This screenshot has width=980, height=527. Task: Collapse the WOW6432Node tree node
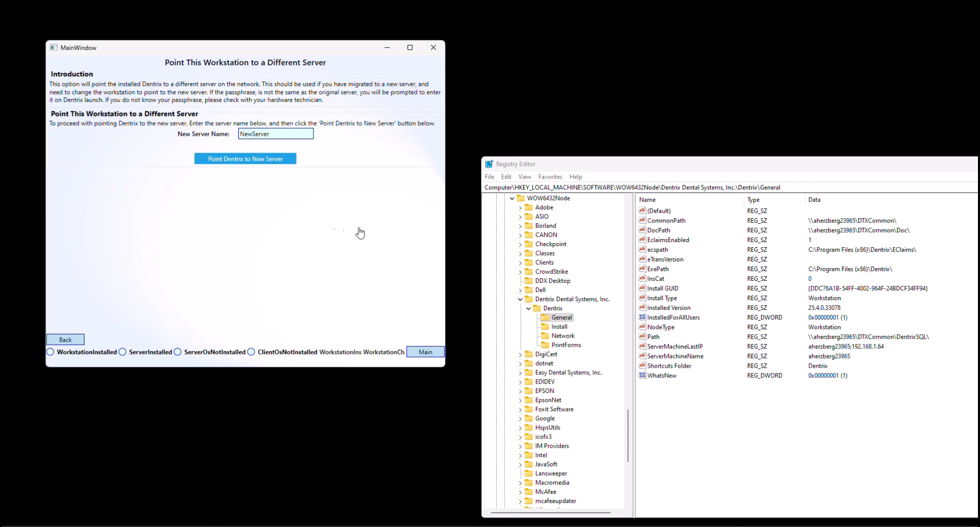[512, 198]
